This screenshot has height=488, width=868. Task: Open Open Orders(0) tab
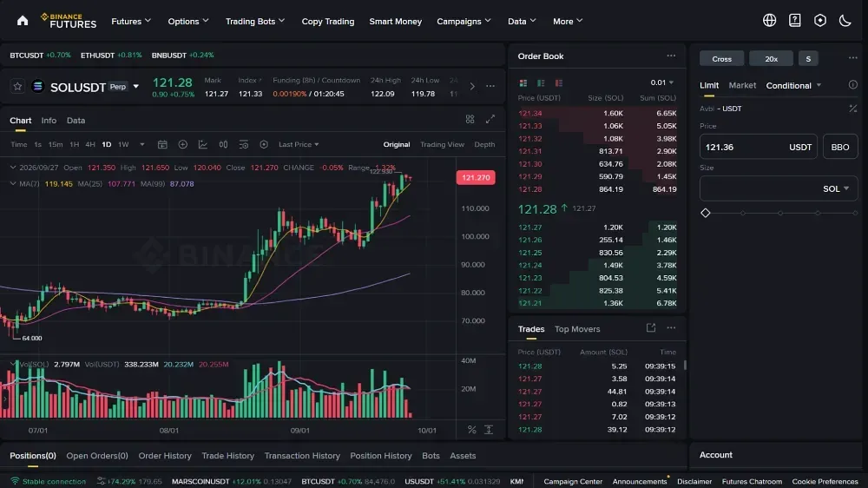point(97,456)
